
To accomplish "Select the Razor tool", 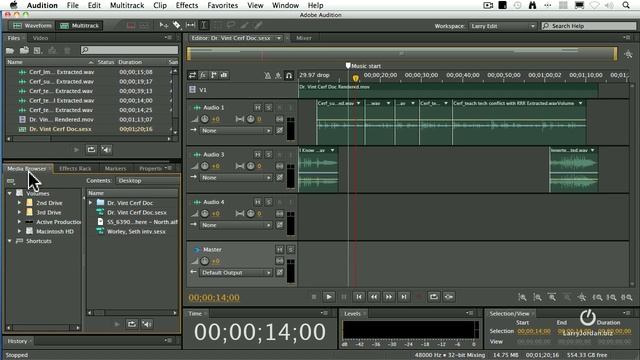I will tap(177, 25).
